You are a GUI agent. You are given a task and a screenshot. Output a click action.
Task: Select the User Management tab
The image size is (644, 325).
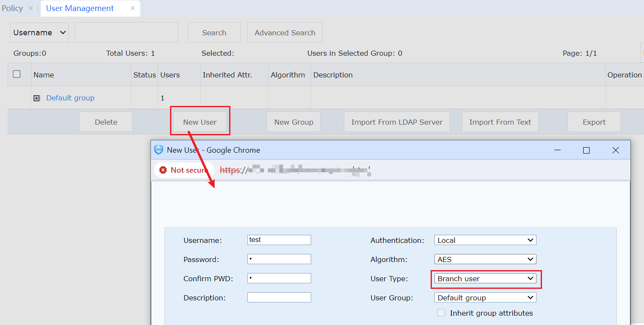click(x=80, y=9)
